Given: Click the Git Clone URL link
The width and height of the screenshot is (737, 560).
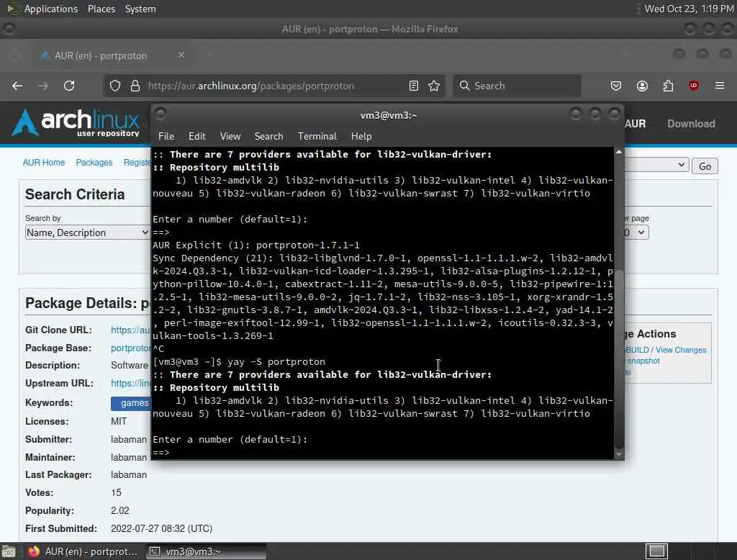Looking at the screenshot, I should coord(130,330).
